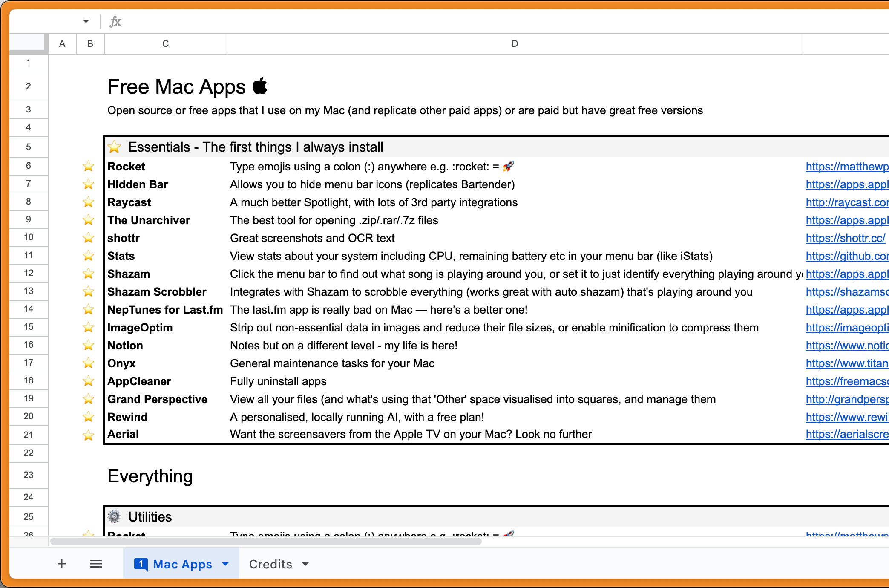Image resolution: width=889 pixels, height=588 pixels.
Task: Select 'General maintenance tasks for your Mac' cell
Action: point(332,363)
